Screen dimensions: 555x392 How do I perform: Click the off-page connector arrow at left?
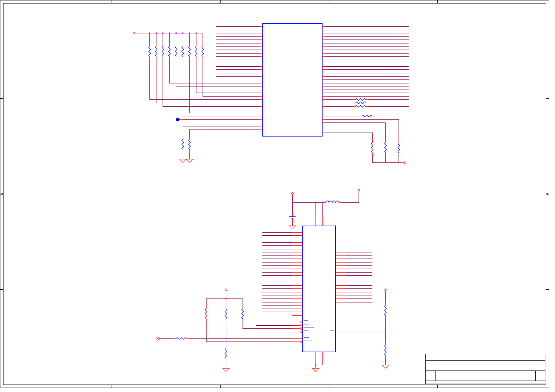click(x=158, y=338)
